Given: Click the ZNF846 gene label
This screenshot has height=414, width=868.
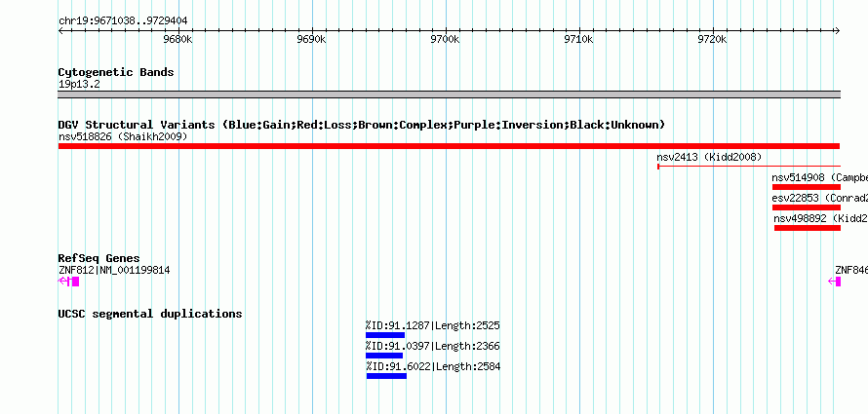Looking at the screenshot, I should pos(851,270).
